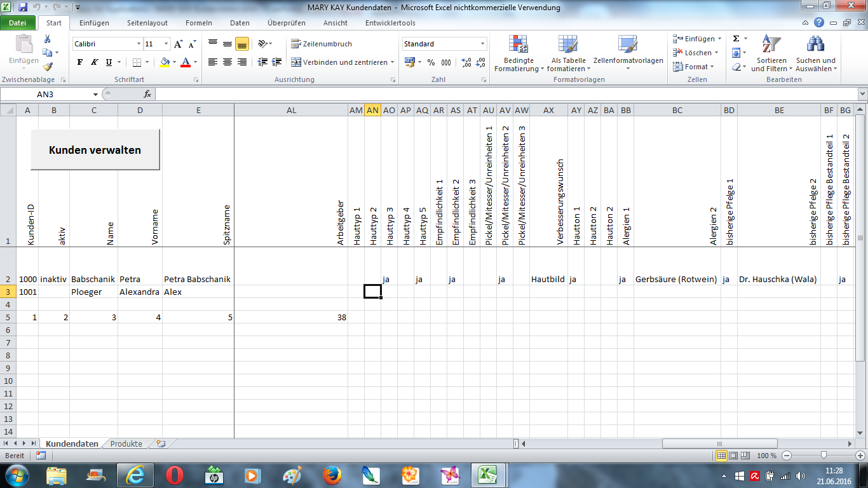Open Sortieren und Filtern menu
868x488 pixels.
click(771, 53)
